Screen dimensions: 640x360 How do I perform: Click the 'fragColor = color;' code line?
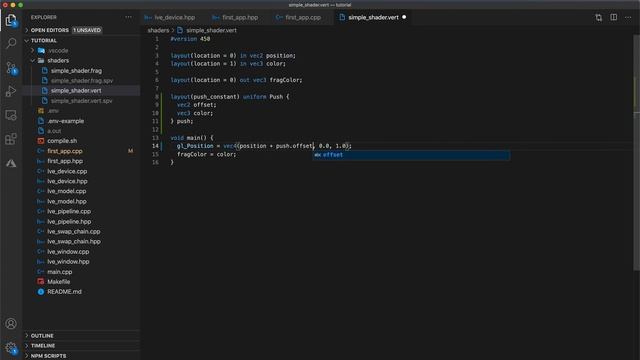[x=207, y=154]
